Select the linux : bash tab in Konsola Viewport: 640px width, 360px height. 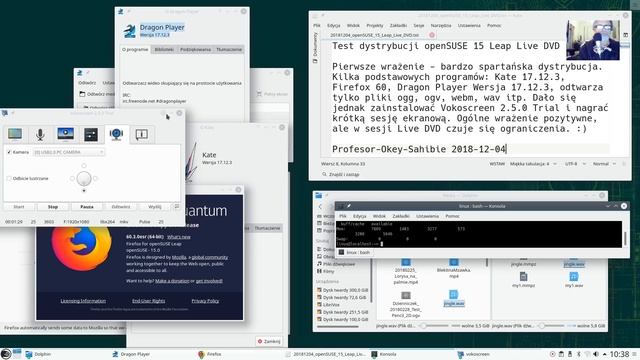coord(355,252)
